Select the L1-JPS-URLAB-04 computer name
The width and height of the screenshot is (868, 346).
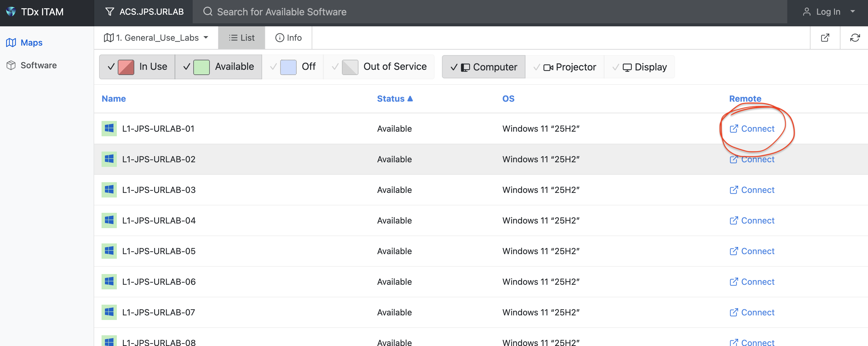click(x=159, y=220)
